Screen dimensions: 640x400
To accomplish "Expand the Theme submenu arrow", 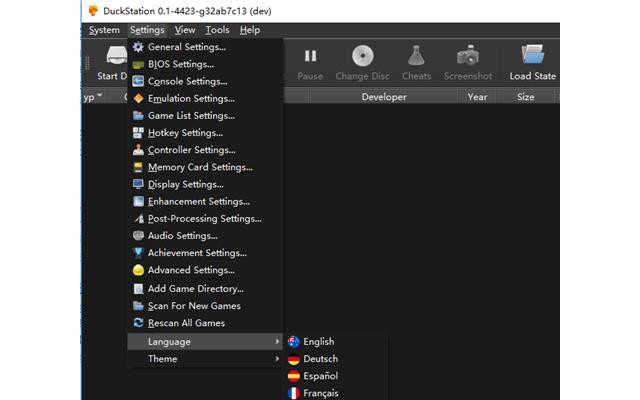I will coord(277,359).
